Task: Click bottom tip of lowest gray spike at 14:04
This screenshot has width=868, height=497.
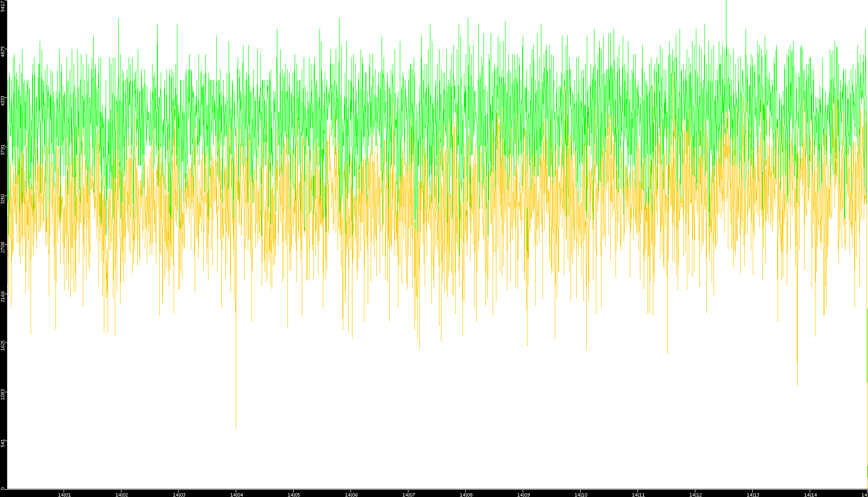Action: [236, 428]
